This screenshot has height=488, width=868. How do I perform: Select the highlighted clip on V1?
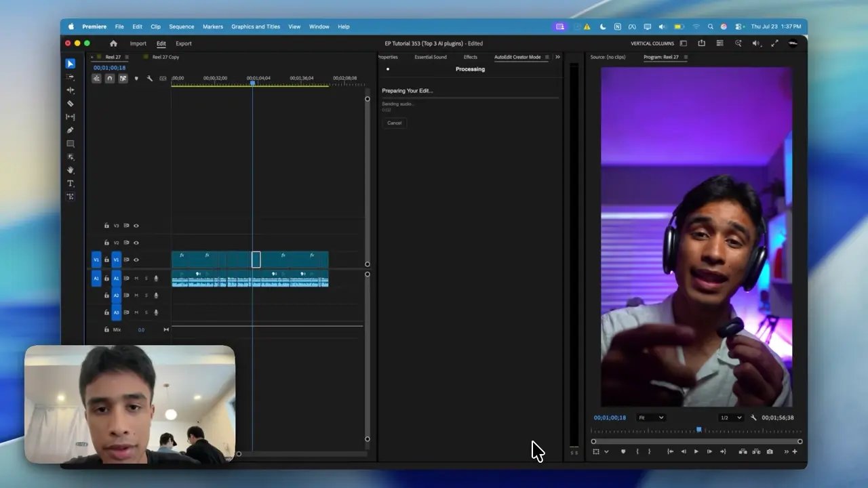[256, 259]
